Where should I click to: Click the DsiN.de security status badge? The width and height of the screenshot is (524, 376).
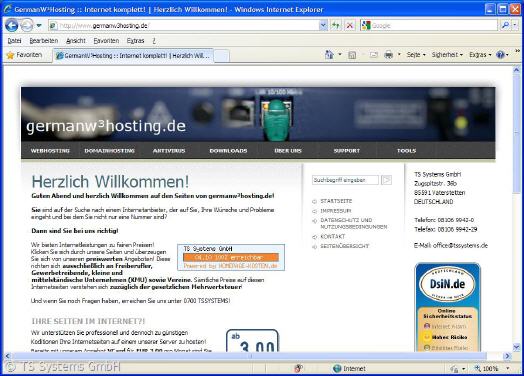pos(447,307)
